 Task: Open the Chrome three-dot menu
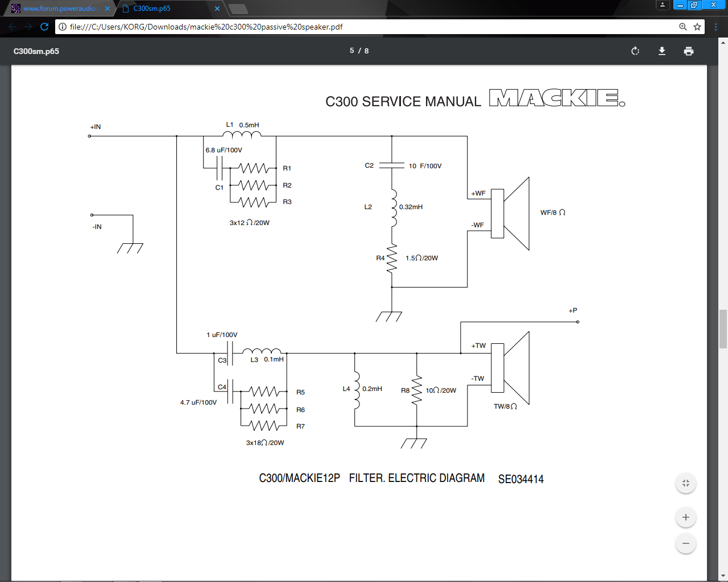[716, 27]
